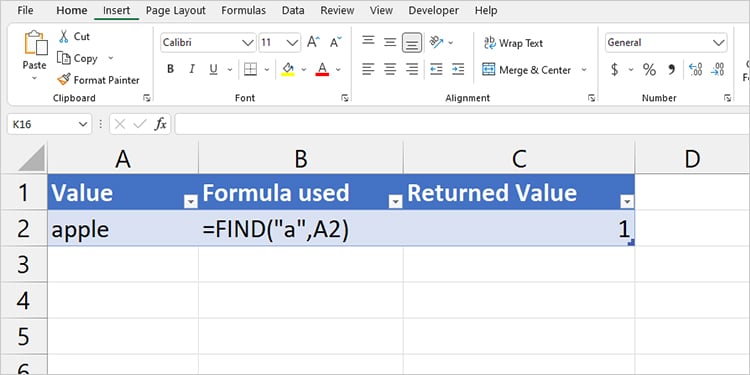This screenshot has width=750, height=375.
Task: Click the Cut scissors icon
Action: tap(64, 36)
